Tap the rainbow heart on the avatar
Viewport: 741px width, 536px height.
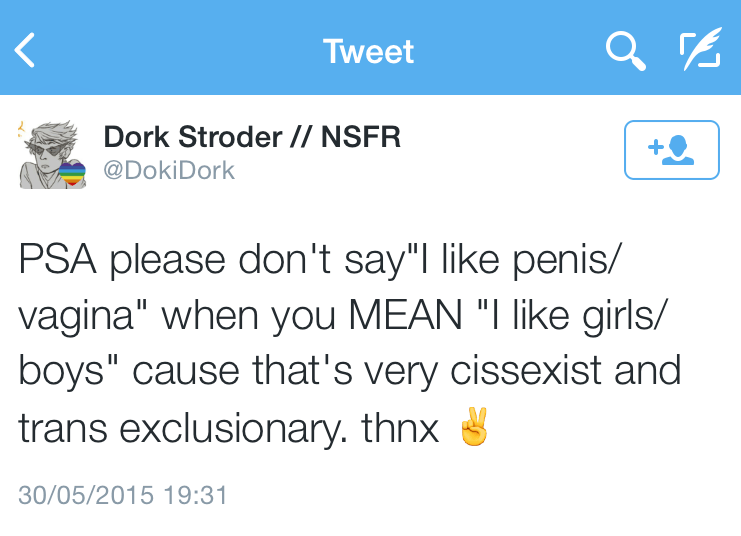tap(72, 177)
